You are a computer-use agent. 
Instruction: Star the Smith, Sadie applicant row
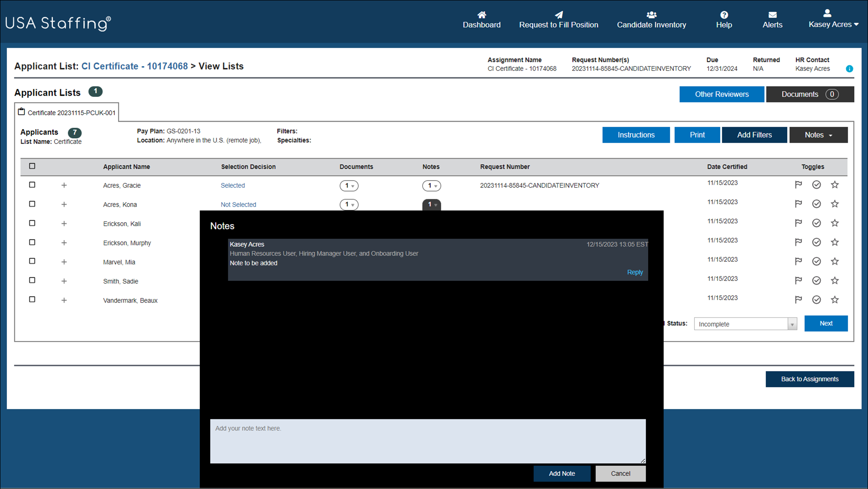pyautogui.click(x=835, y=280)
